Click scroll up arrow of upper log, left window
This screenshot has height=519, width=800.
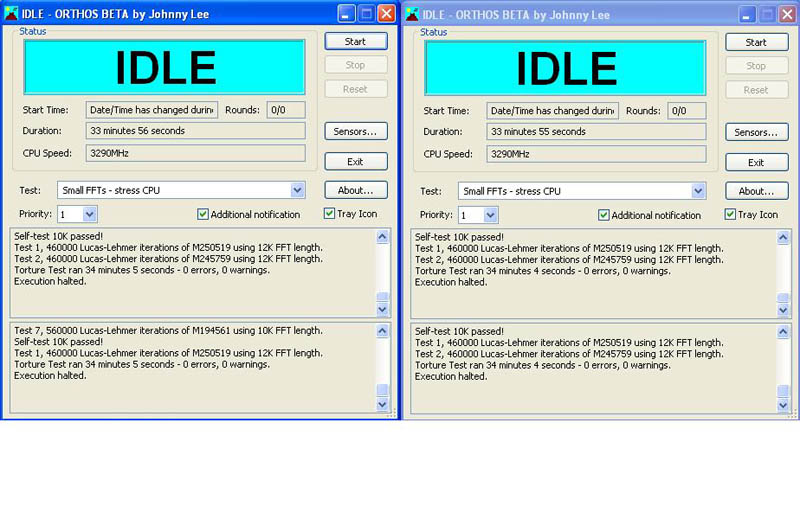(x=383, y=237)
